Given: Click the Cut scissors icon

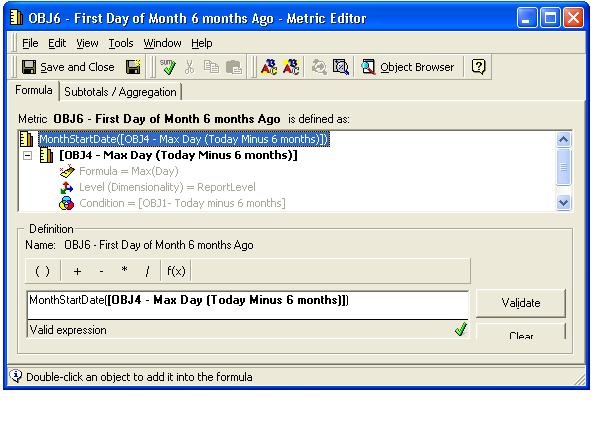Looking at the screenshot, I should coord(189,67).
